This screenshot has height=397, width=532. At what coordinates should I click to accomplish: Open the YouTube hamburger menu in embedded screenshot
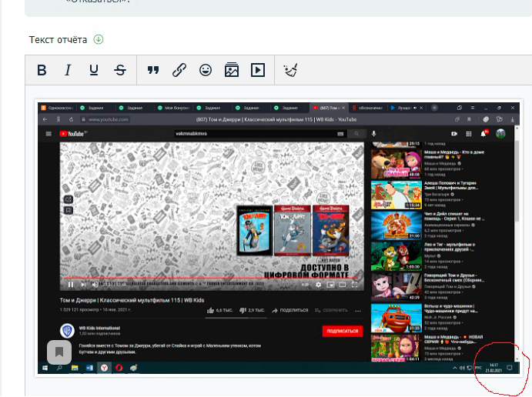(x=49, y=134)
